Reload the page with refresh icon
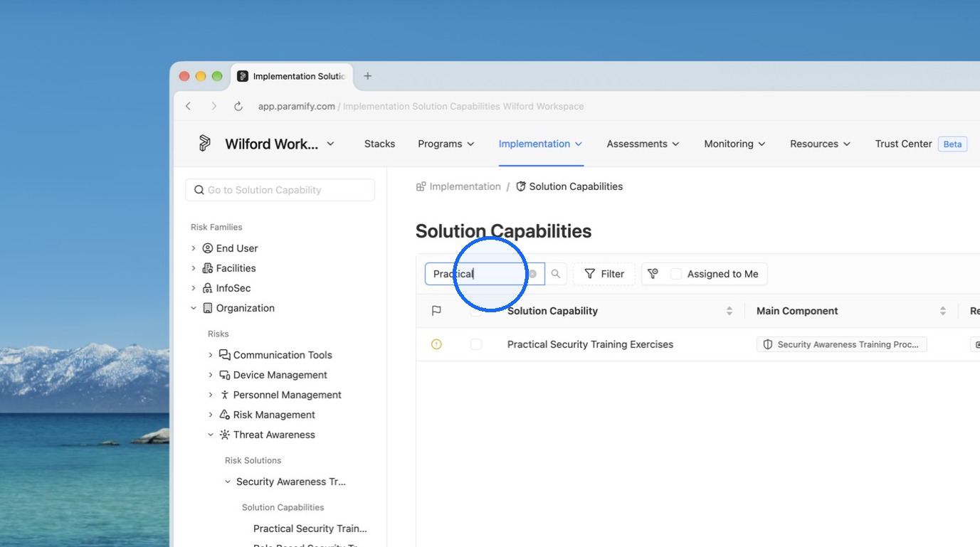 point(238,106)
